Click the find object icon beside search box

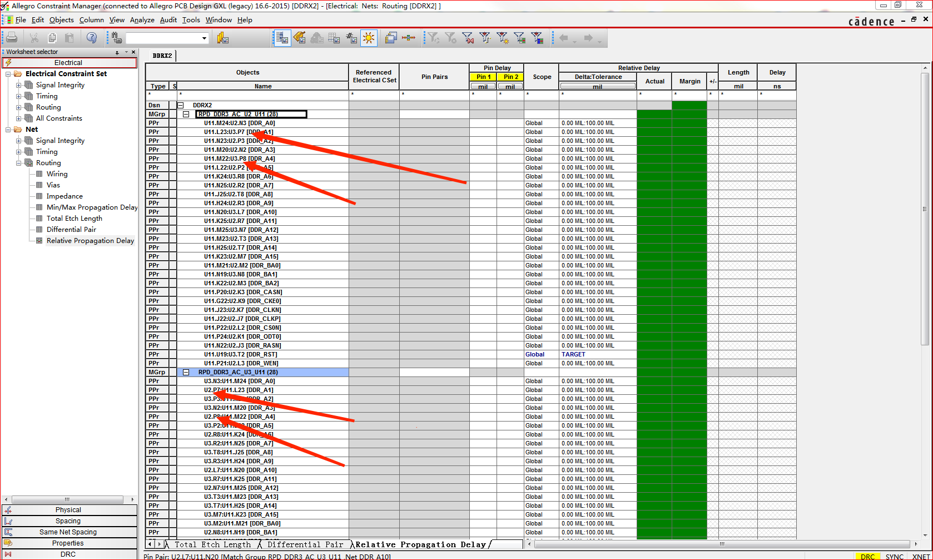(x=117, y=38)
